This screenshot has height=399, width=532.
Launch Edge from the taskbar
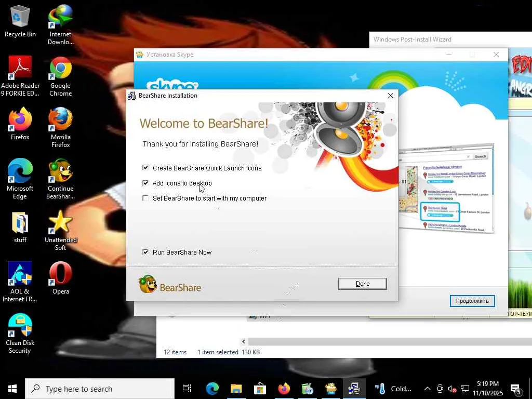tap(212, 389)
